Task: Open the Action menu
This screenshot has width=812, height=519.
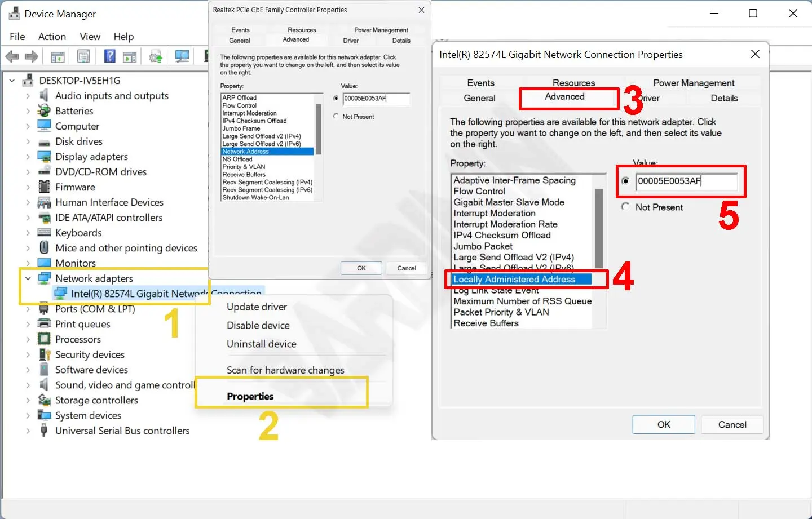Action: 52,37
